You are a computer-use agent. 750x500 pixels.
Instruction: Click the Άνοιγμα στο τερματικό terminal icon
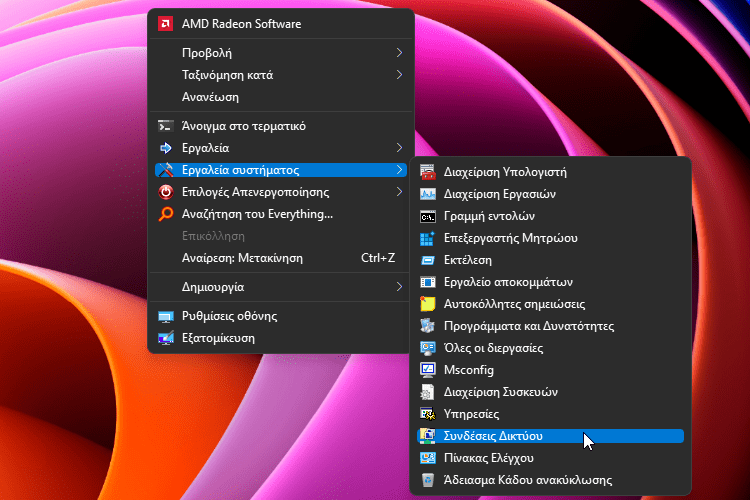[165, 126]
